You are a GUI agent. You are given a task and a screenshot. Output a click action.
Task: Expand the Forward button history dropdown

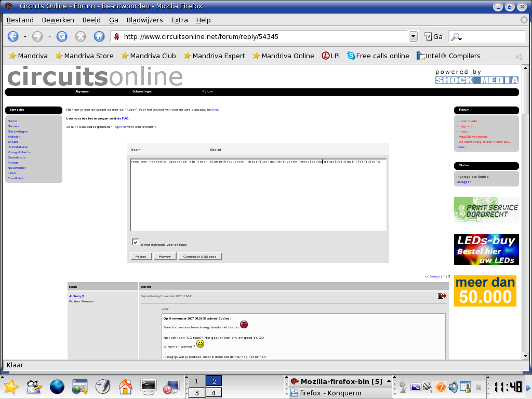point(49,36)
